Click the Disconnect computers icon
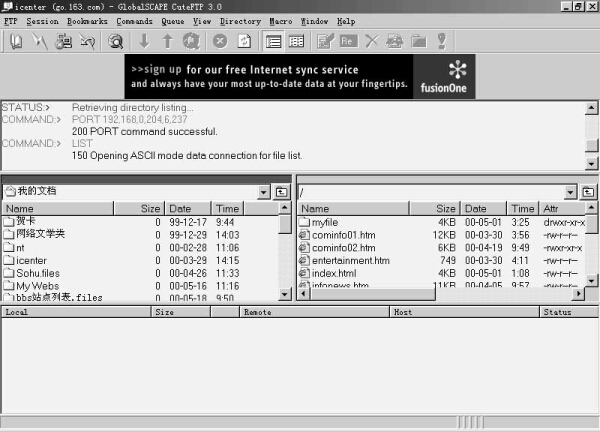The width and height of the screenshot is (600, 432). (x=63, y=41)
